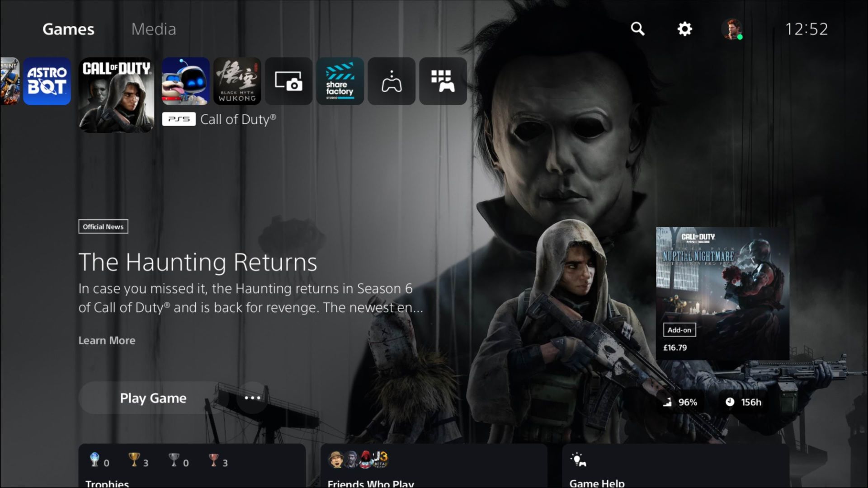Viewport: 868px width, 488px height.
Task: Open the Game Help card
Action: coord(675,466)
